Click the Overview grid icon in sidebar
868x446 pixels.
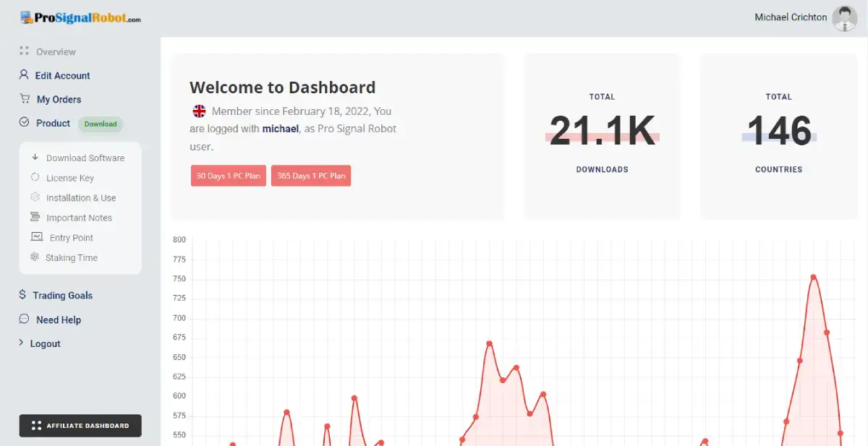[x=24, y=51]
